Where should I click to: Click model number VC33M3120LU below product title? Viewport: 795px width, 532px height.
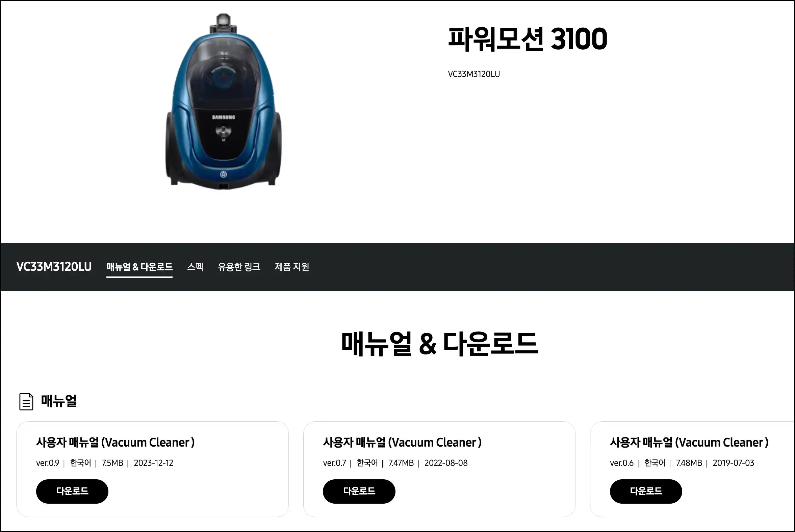tap(474, 74)
